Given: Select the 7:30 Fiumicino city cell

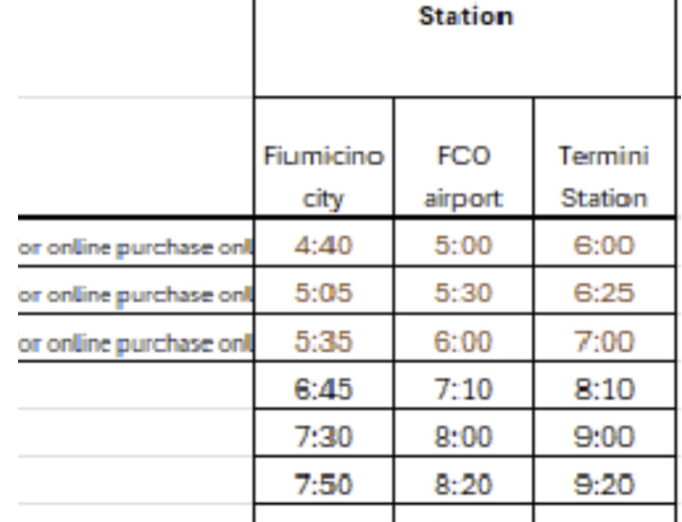Looking at the screenshot, I should [324, 436].
